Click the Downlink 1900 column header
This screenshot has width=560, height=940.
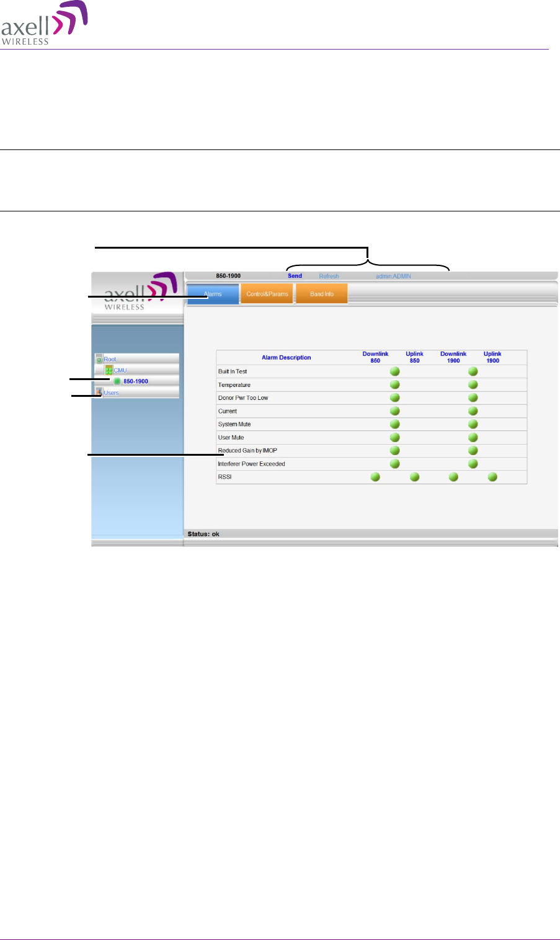point(453,357)
